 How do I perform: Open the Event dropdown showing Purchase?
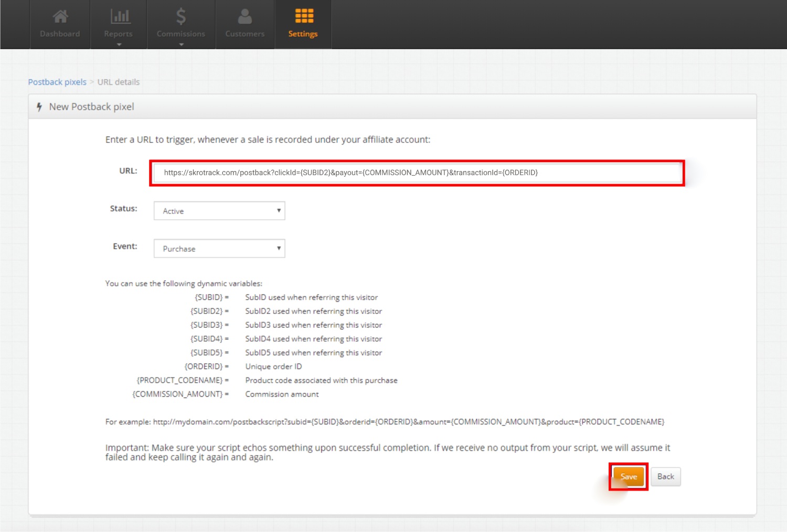pyautogui.click(x=219, y=249)
